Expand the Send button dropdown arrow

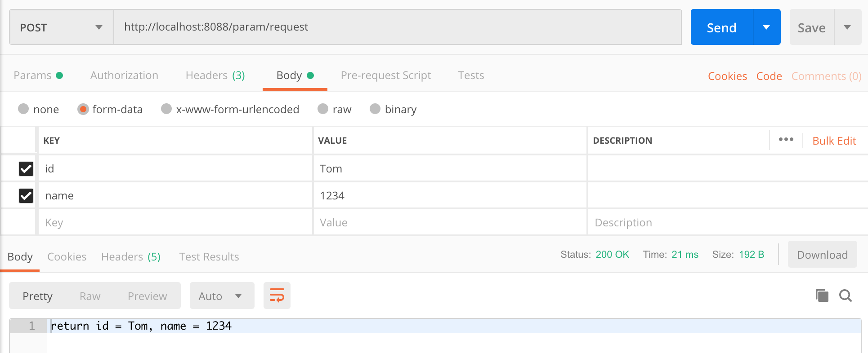tap(767, 27)
